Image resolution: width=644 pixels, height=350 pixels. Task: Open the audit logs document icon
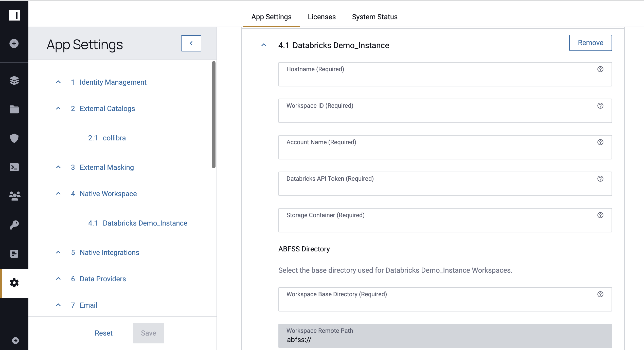pos(14,254)
